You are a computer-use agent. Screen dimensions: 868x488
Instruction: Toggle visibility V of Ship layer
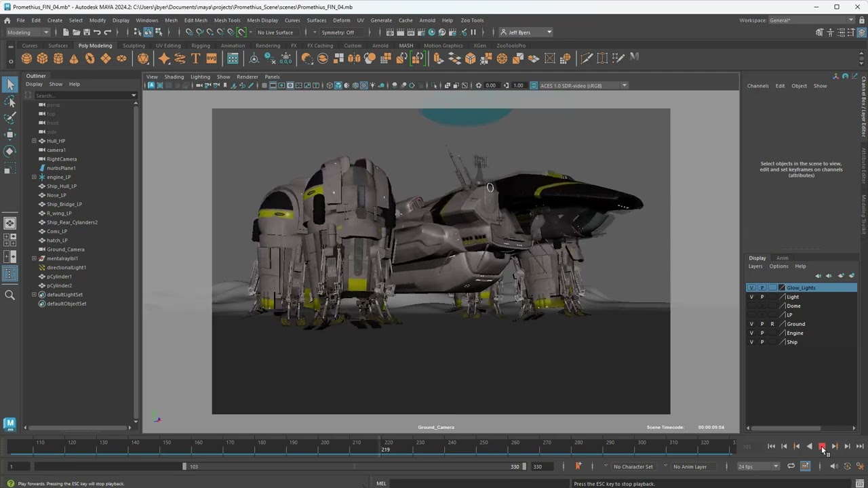coord(751,342)
